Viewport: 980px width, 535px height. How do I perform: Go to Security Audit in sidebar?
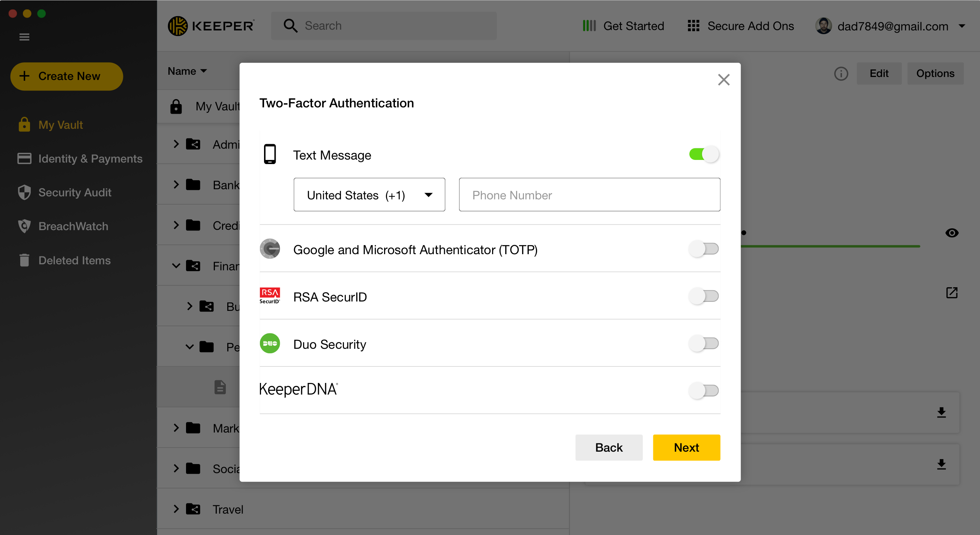coord(75,192)
